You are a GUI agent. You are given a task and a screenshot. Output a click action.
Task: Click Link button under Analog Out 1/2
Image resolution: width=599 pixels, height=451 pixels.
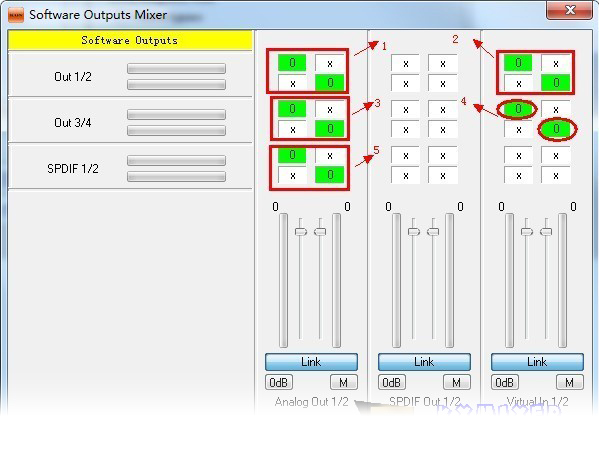[x=311, y=362]
